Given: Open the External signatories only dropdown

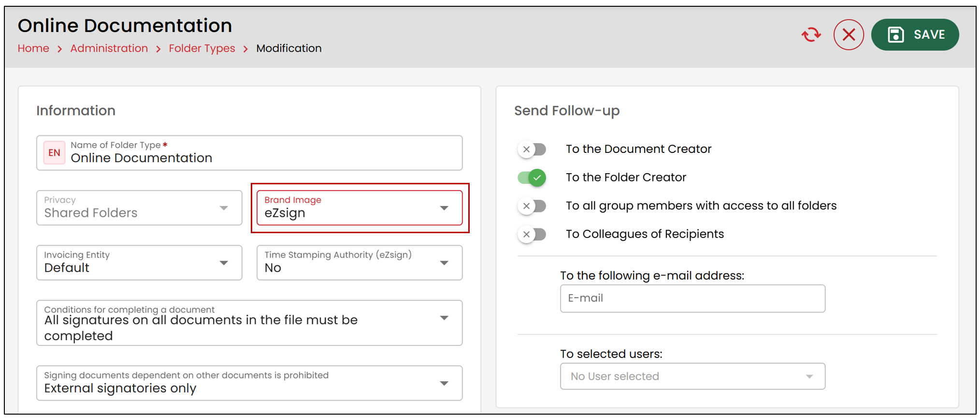Looking at the screenshot, I should coord(249,383).
